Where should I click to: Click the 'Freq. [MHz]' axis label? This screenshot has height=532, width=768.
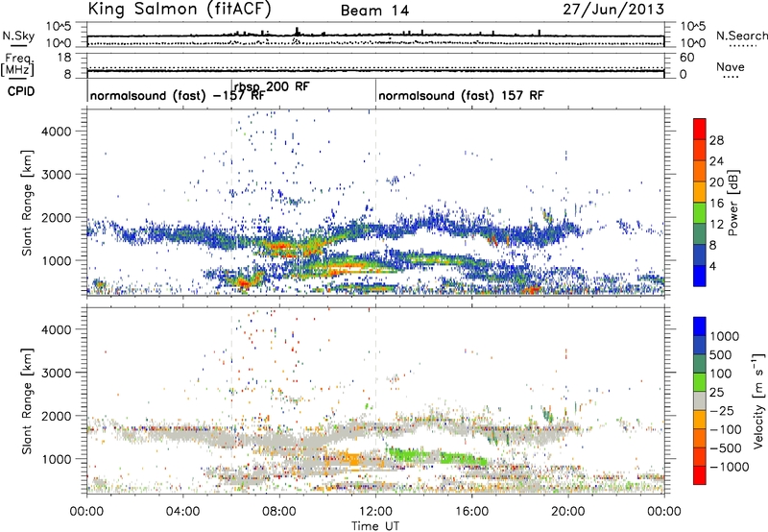coord(18,65)
